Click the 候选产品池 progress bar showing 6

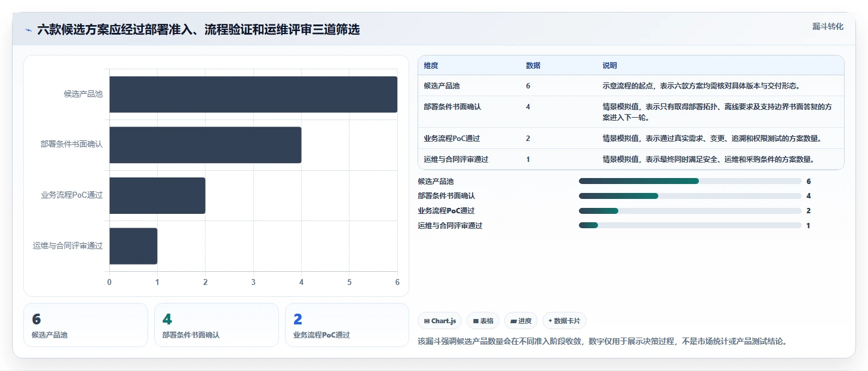(690, 181)
